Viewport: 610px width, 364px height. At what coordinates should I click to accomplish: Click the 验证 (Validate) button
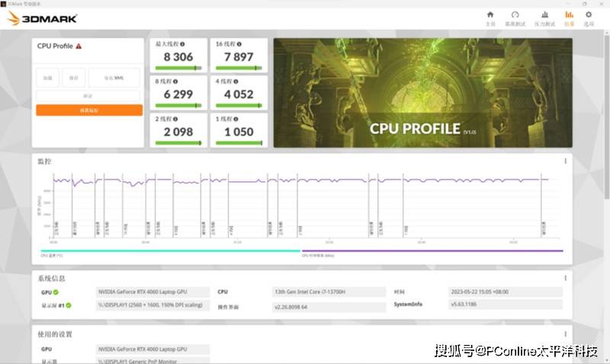(x=88, y=95)
